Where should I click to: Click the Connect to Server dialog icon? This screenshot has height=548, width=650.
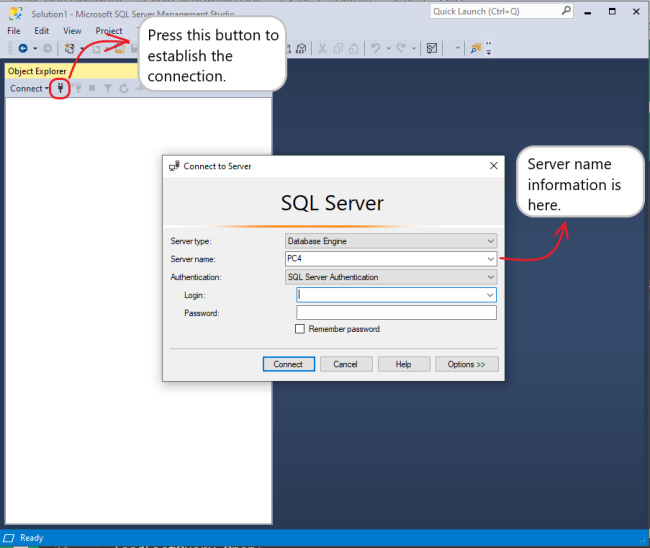click(174, 166)
